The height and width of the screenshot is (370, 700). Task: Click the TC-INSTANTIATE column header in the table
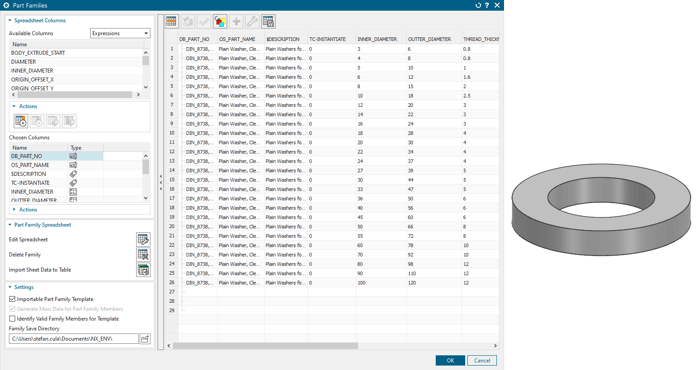click(332, 39)
